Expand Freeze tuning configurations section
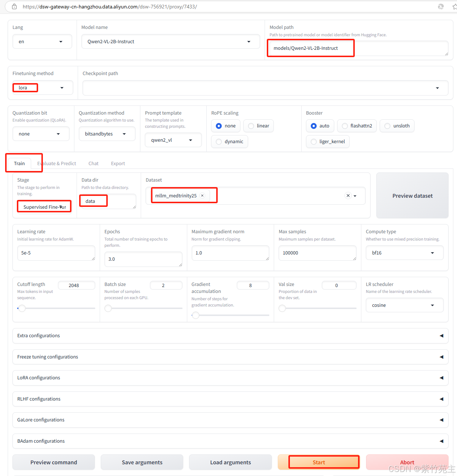This screenshot has height=476, width=457. pyautogui.click(x=231, y=357)
